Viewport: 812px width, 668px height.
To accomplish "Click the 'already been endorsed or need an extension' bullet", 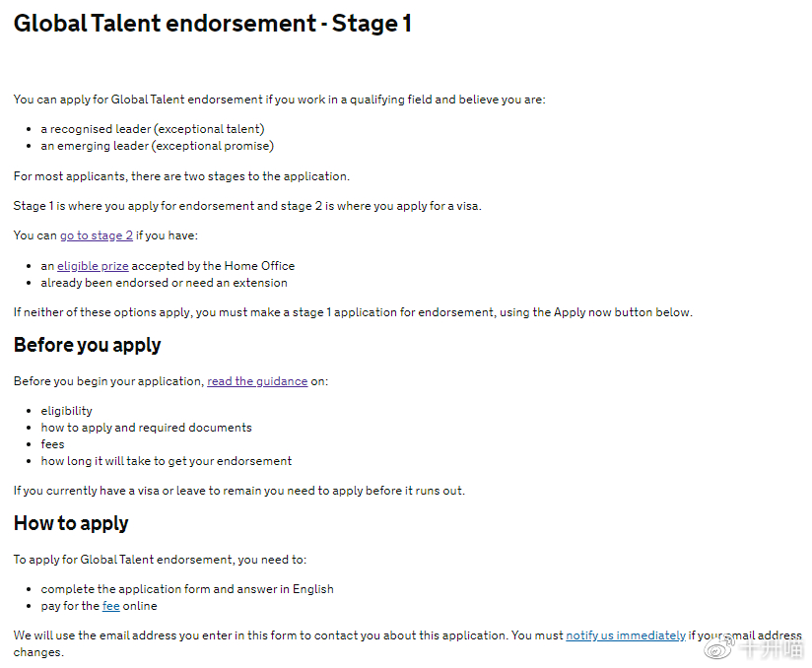I will point(164,283).
